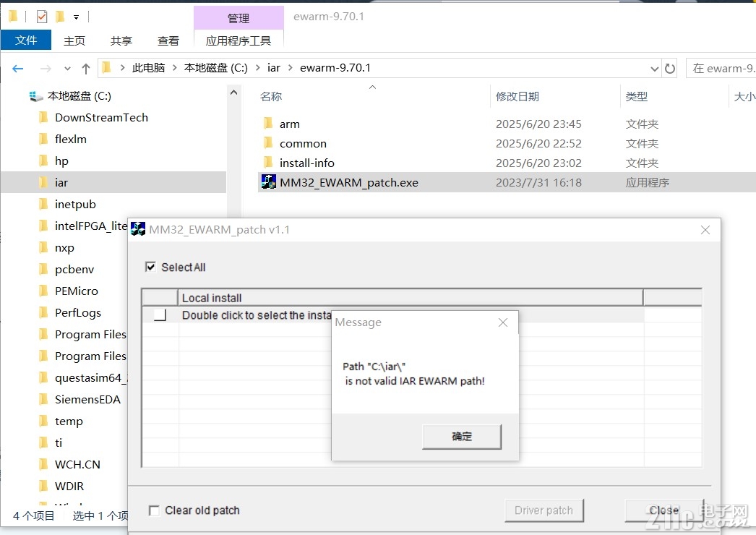Image resolution: width=756 pixels, height=535 pixels.
Task: Switch to the 主页 ribbon tab
Action: 74,41
